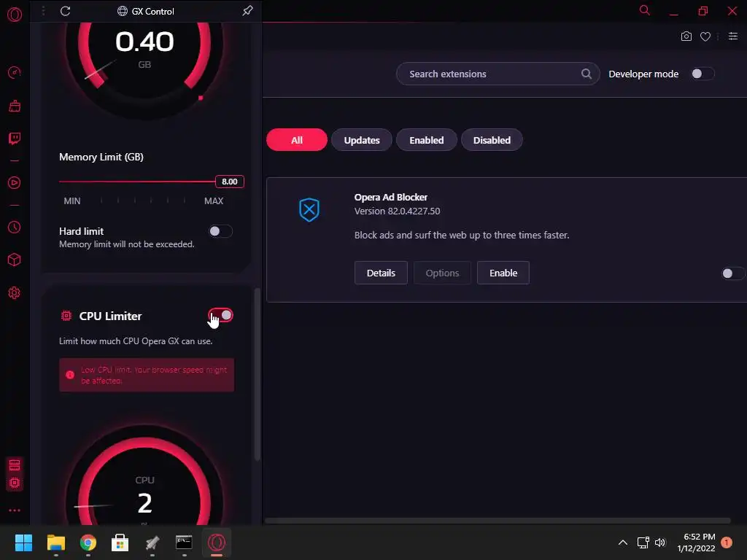This screenshot has height=560, width=747.
Task: Click the Options button for Ad Blocker
Action: click(442, 273)
